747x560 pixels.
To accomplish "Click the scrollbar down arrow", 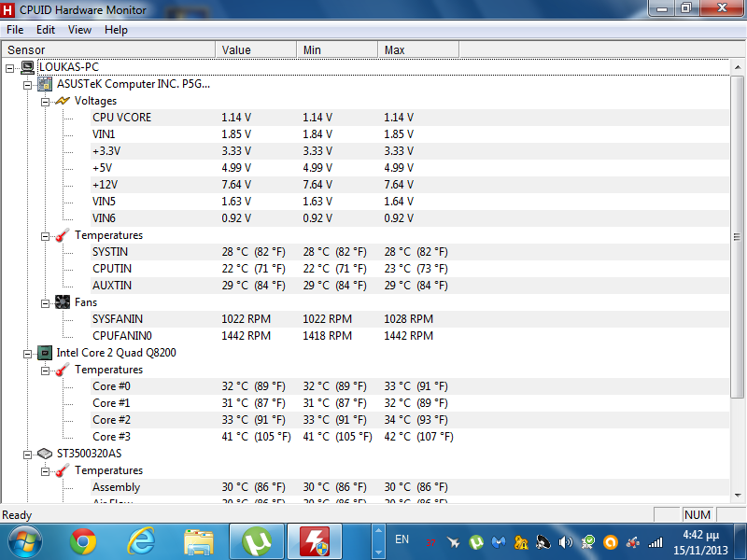I will pyautogui.click(x=738, y=496).
